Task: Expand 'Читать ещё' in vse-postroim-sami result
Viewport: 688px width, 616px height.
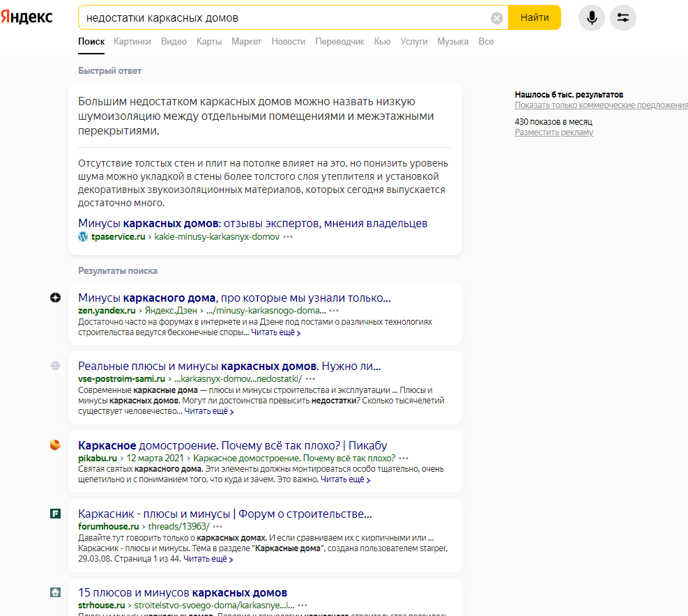Action: pos(209,412)
